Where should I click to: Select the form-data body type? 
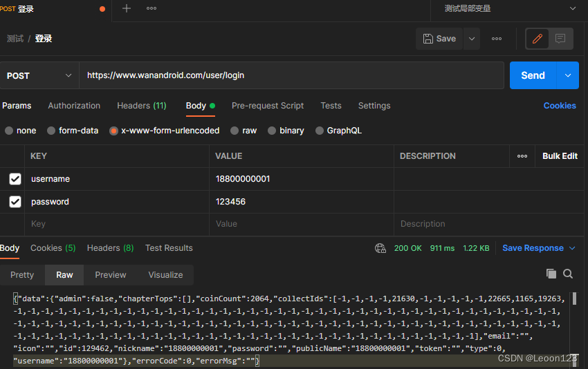(73, 131)
